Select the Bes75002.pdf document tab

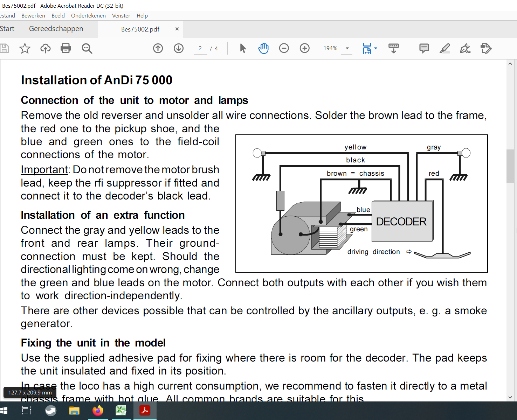point(140,29)
